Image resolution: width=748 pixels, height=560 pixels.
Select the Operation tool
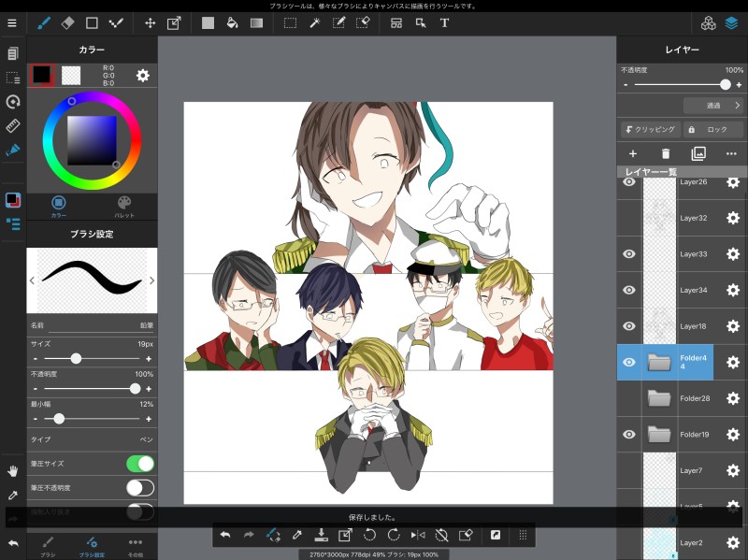click(x=421, y=22)
